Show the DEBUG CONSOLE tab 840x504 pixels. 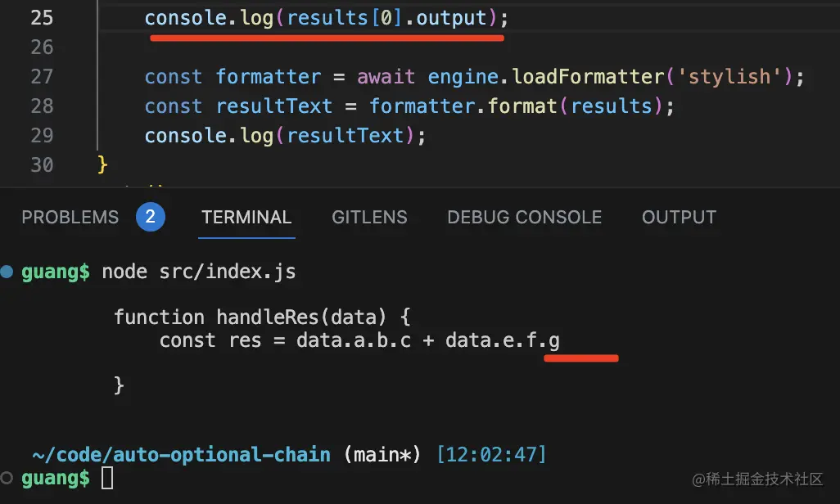coord(524,217)
